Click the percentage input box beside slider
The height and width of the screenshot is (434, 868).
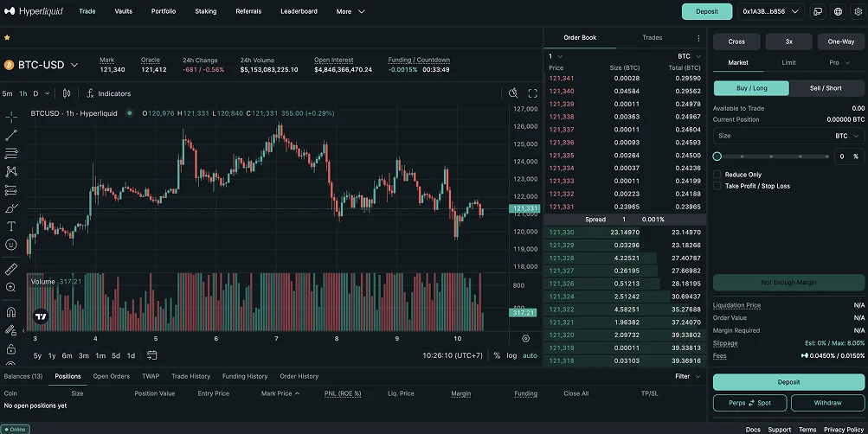click(849, 156)
